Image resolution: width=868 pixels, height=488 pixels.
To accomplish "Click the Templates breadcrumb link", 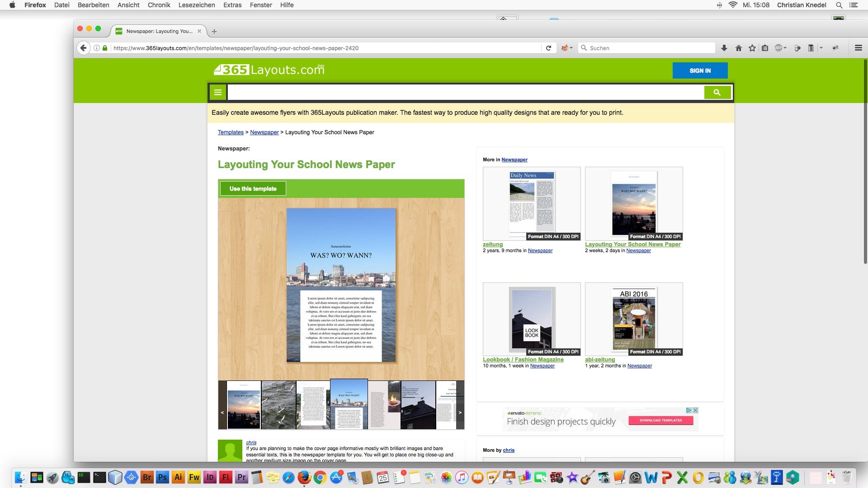I will (230, 132).
